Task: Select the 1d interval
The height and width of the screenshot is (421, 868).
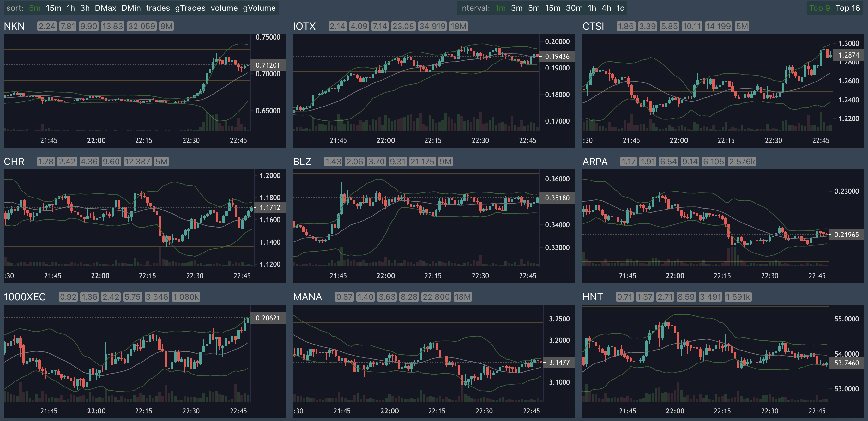Action: pos(620,8)
